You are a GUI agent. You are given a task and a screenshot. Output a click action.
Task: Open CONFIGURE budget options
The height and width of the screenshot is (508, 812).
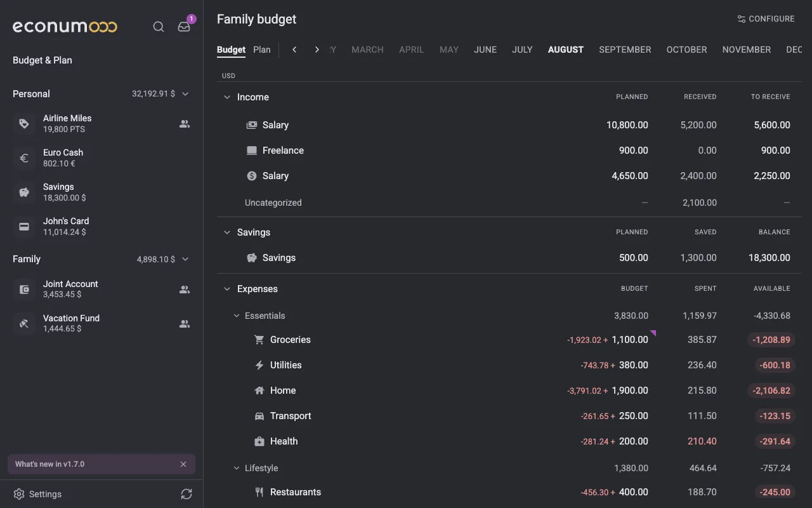(x=766, y=19)
